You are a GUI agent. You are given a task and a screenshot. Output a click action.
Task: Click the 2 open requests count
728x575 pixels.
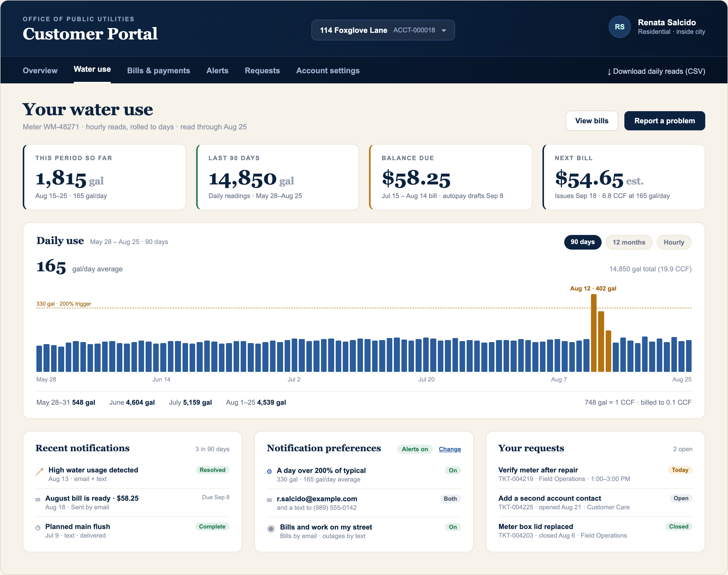[x=682, y=449]
